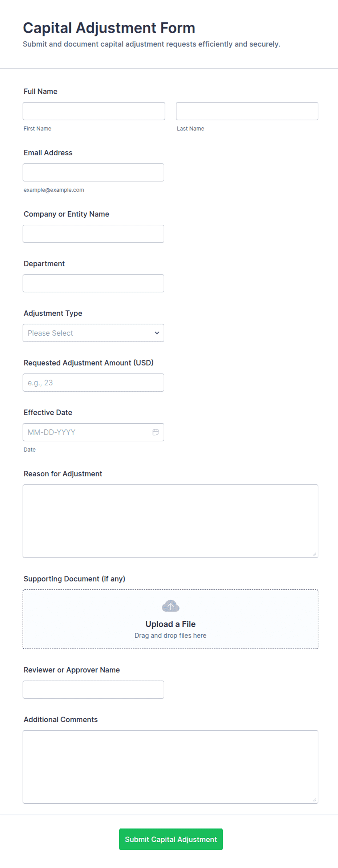
Task: Click the Drag and drop files here text
Action: pos(170,635)
